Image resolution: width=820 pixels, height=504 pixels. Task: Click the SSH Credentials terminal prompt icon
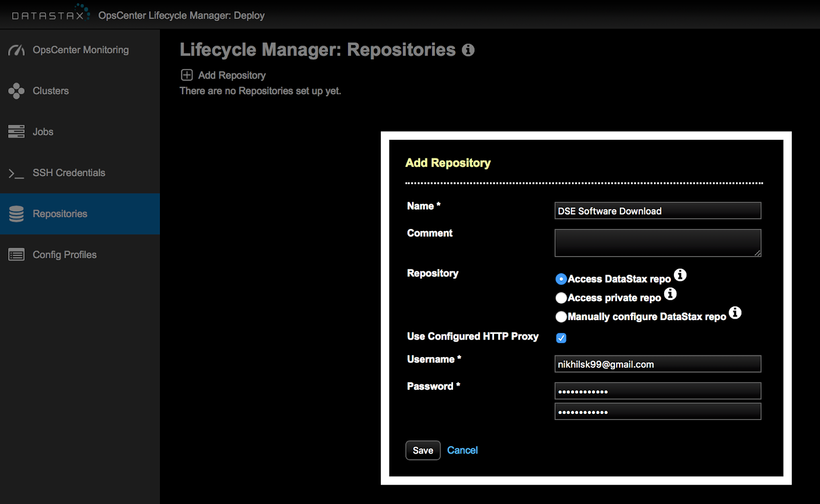(16, 173)
